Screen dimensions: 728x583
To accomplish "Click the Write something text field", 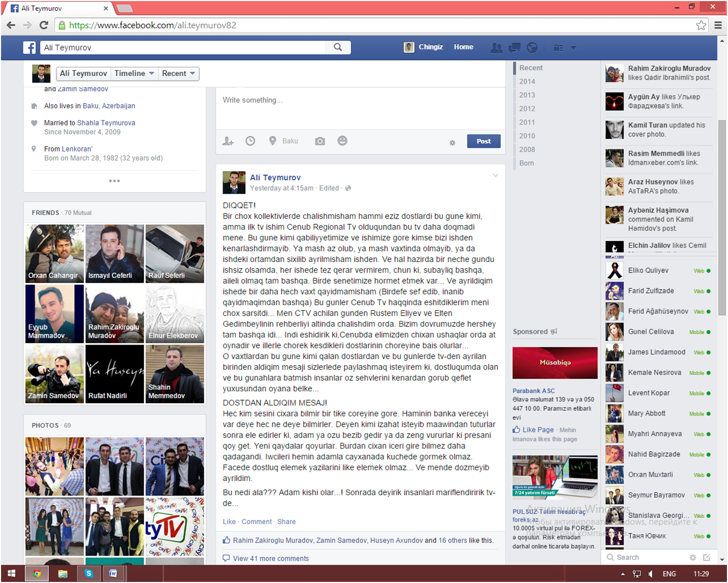I will coord(360,107).
